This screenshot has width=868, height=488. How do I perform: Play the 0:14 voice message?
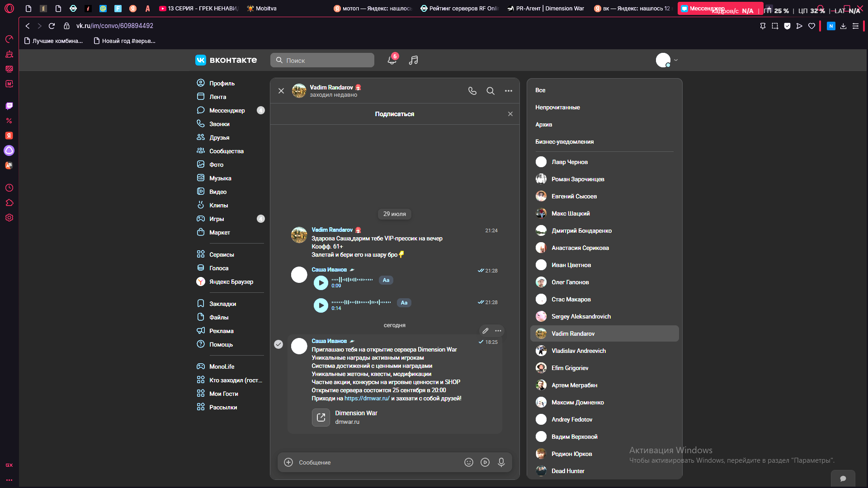pyautogui.click(x=321, y=305)
